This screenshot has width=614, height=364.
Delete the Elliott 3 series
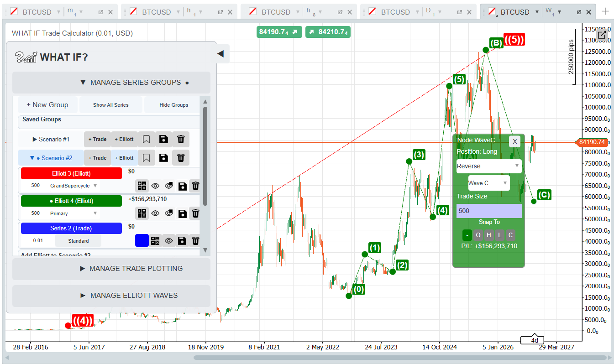(195, 186)
